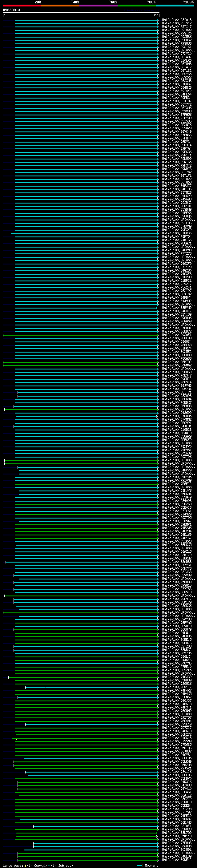Click the red 20% legend color bar

tap(22, 6)
